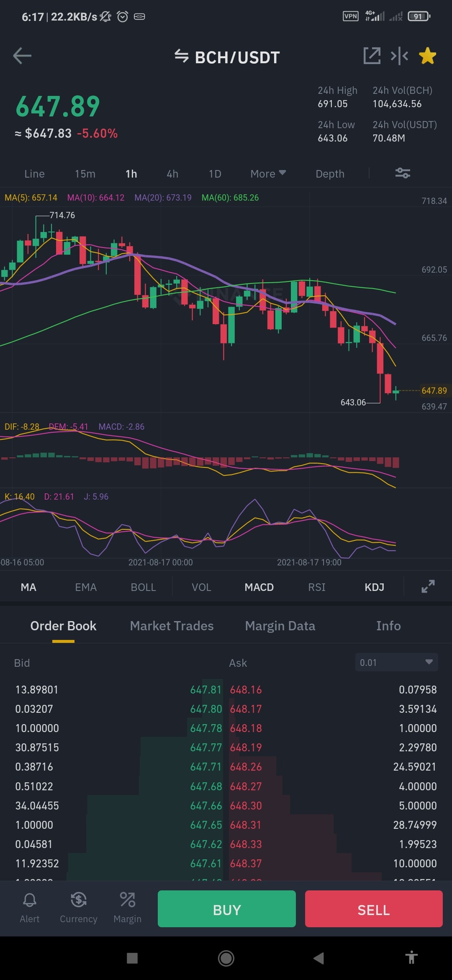Remove BCH/USDT from favorites star
This screenshot has height=980, width=452.
click(x=427, y=56)
